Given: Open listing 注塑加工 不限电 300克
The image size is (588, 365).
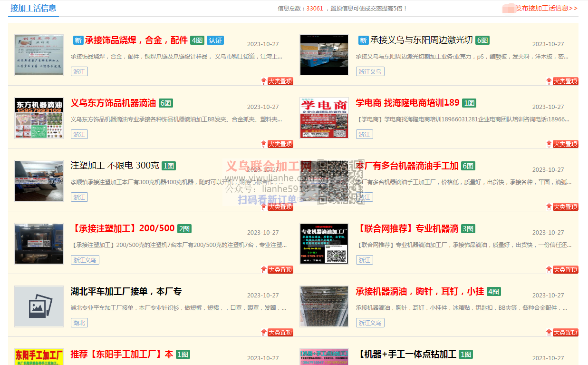Looking at the screenshot, I should [115, 166].
